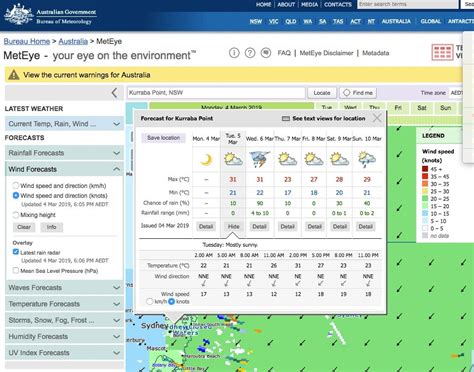474x372 pixels.
Task: Expand the Temperature Forecasts section
Action: tap(64, 304)
